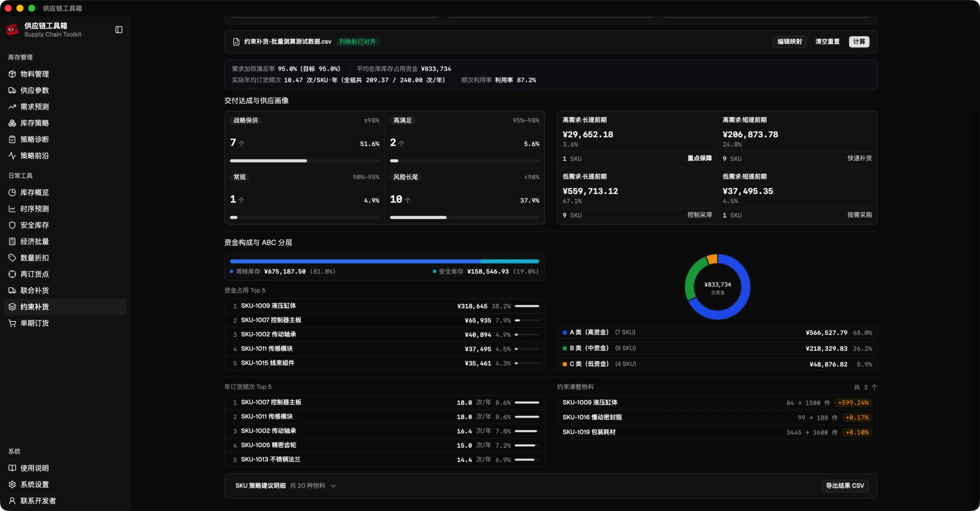Click the 系统设置 gear icon
Screen dimensions: 980x511
tap(12, 484)
